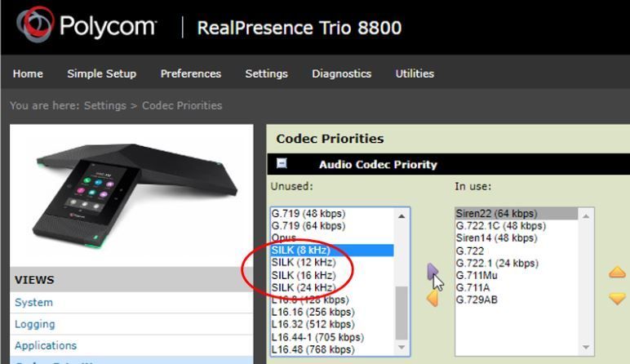Open the Simple Setup menu
The width and height of the screenshot is (630, 364).
(102, 73)
